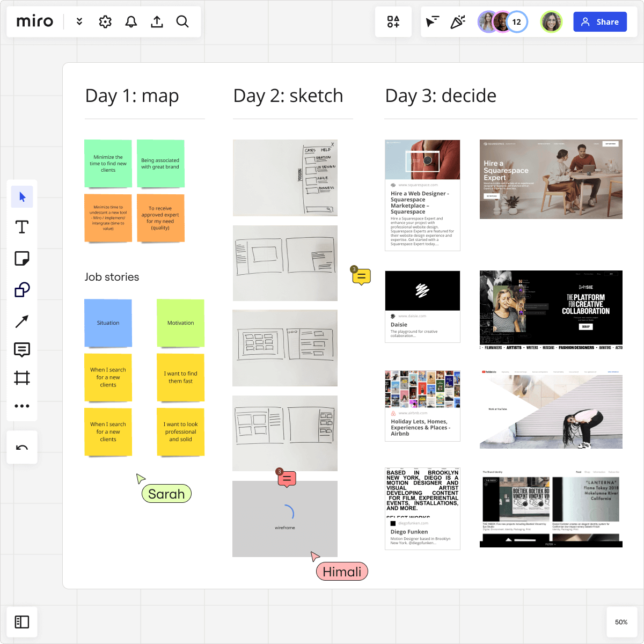Open the Daisie link card

click(422, 306)
